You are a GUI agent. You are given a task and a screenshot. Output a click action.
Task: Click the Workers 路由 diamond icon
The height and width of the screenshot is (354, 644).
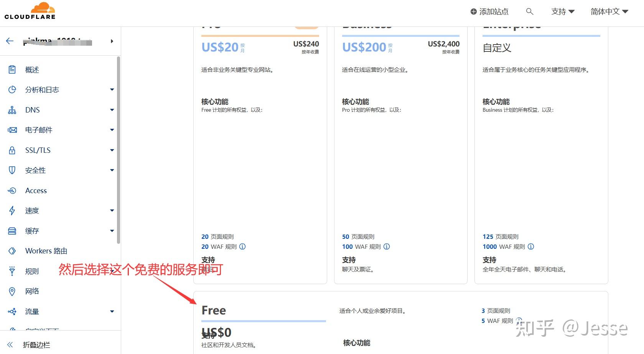[x=12, y=251]
